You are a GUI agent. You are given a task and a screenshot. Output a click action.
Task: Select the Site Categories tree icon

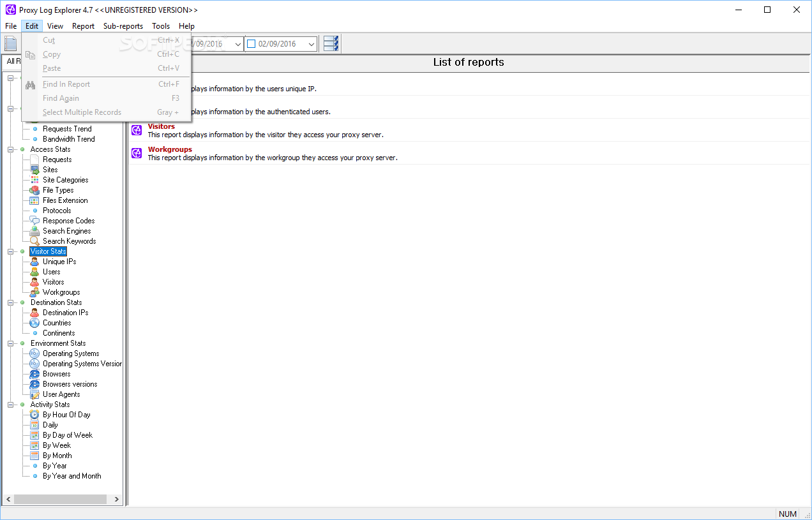(34, 180)
